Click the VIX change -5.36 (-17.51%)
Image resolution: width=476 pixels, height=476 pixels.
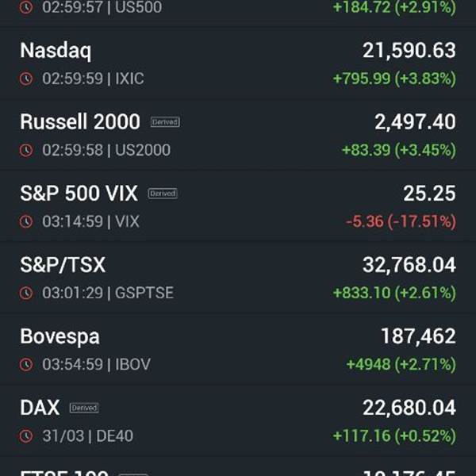pos(401,221)
